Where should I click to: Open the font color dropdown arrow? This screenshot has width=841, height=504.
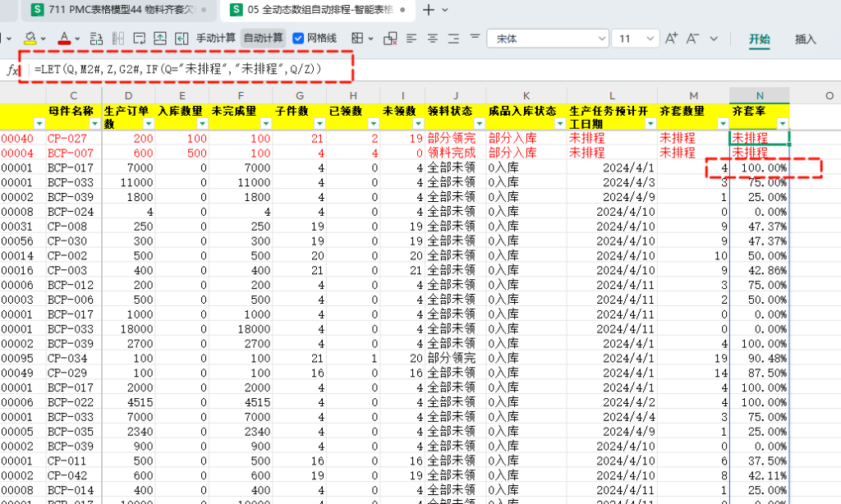click(x=77, y=39)
